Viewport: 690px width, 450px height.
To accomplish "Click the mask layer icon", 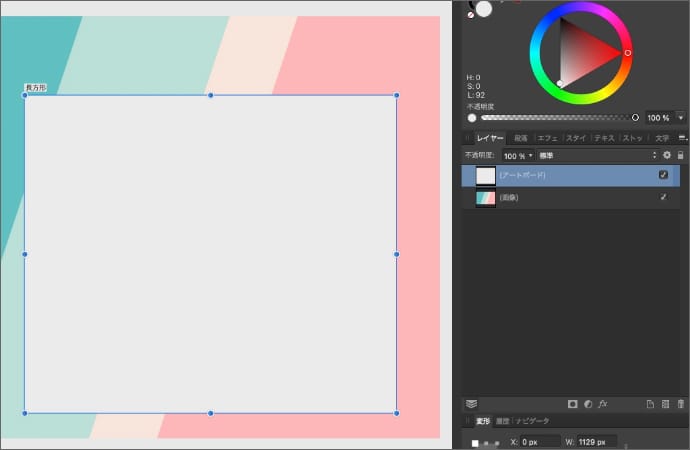I will pos(573,404).
